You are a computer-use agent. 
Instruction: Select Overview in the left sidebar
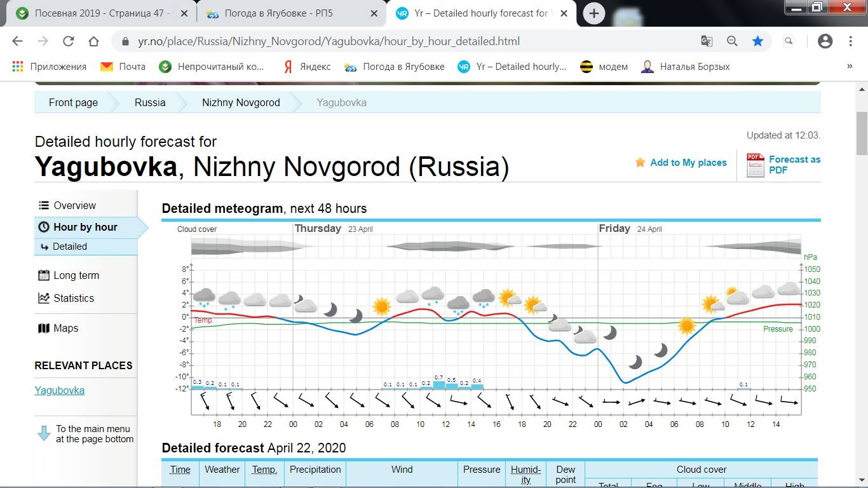[74, 205]
